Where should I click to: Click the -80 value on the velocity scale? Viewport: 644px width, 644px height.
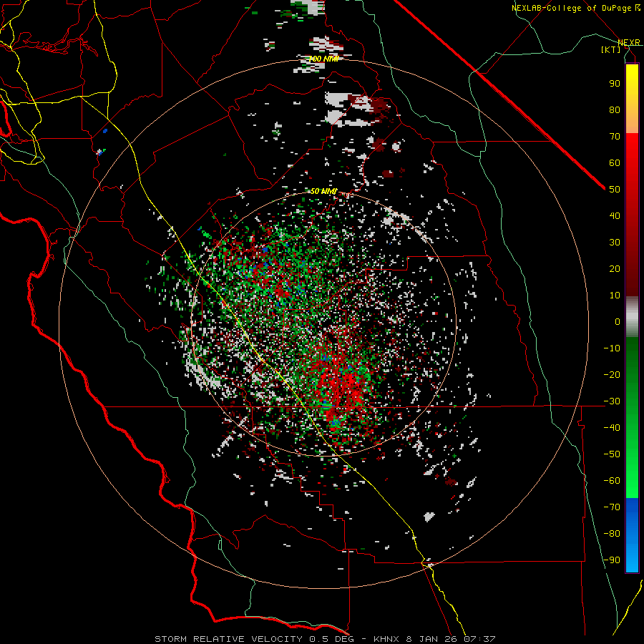point(612,534)
